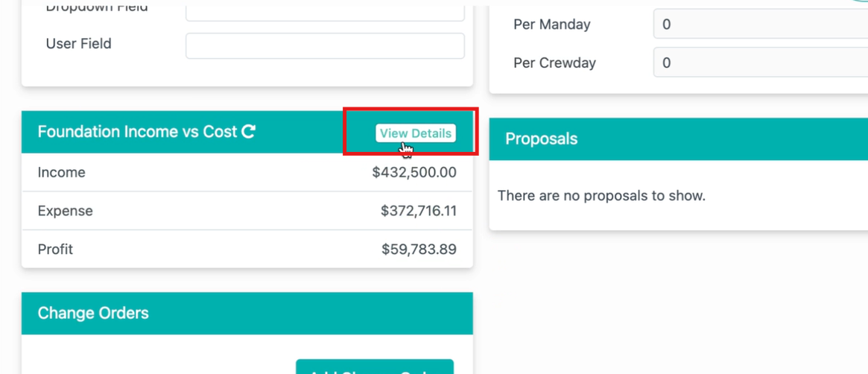Click the 'no proposals to show' message

pos(602,196)
